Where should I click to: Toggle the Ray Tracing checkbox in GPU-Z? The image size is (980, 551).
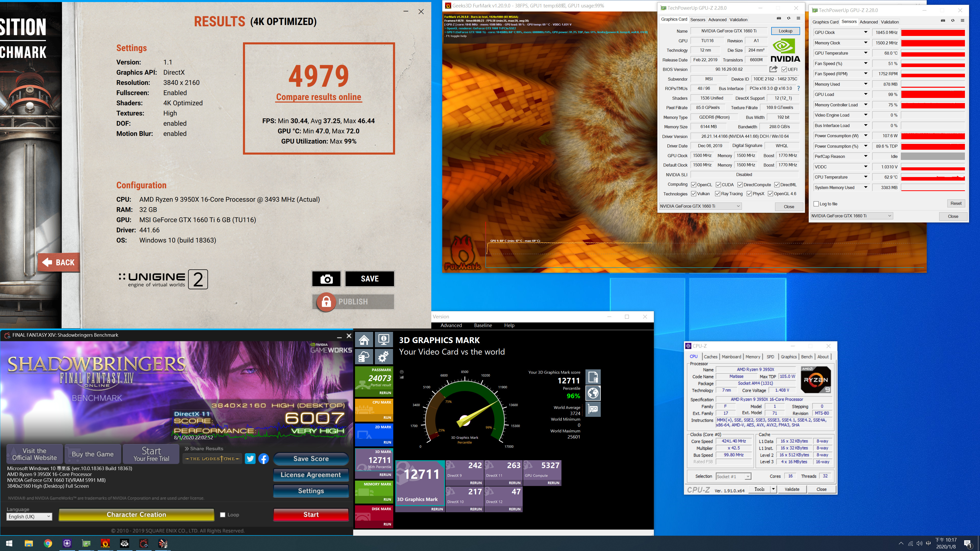[x=717, y=194]
